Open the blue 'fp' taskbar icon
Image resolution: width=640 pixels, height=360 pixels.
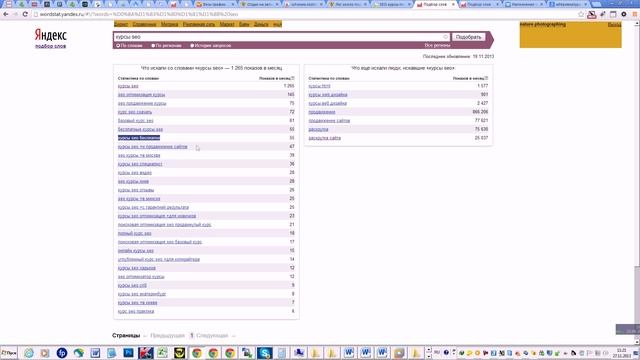(x=62, y=353)
